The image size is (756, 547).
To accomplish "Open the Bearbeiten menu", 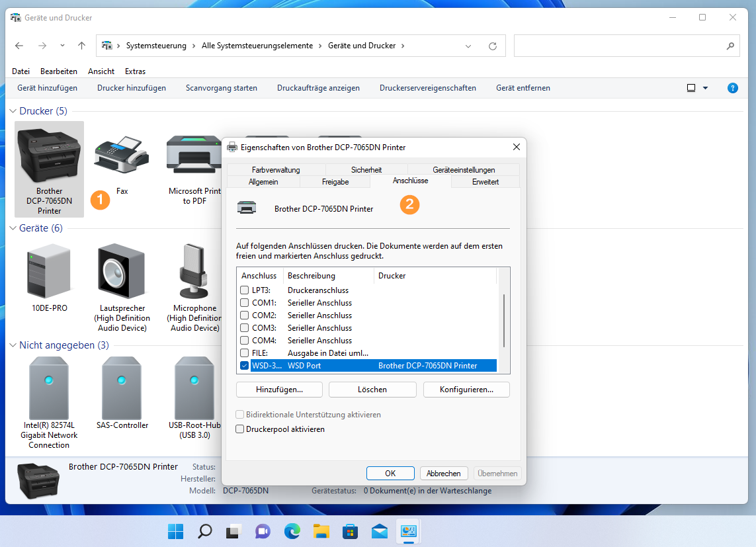I will click(59, 71).
